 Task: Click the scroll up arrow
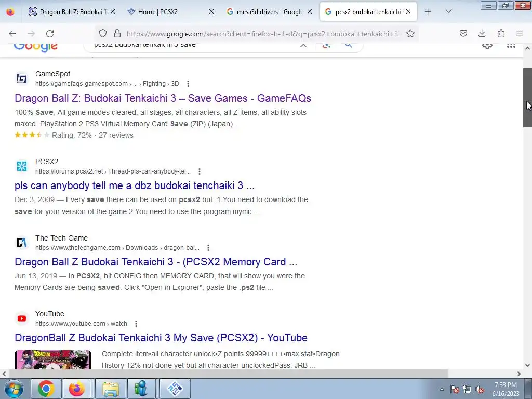pyautogui.click(x=527, y=48)
